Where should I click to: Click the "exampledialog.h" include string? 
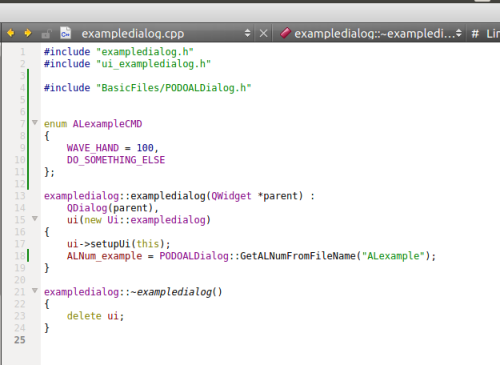145,52
